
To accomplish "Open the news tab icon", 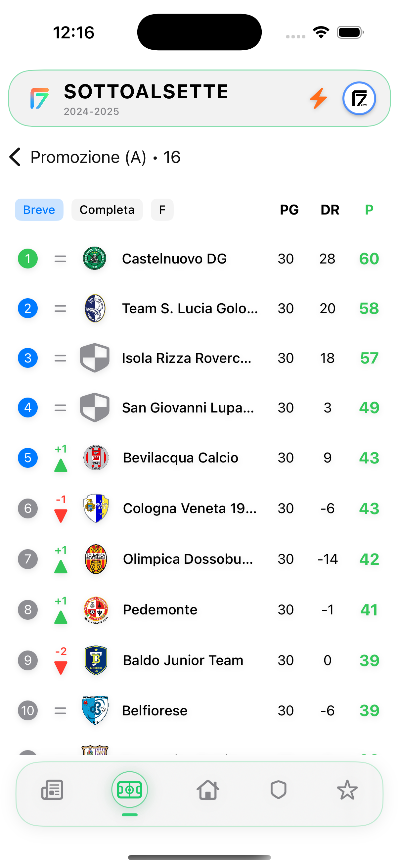I will coord(52,790).
